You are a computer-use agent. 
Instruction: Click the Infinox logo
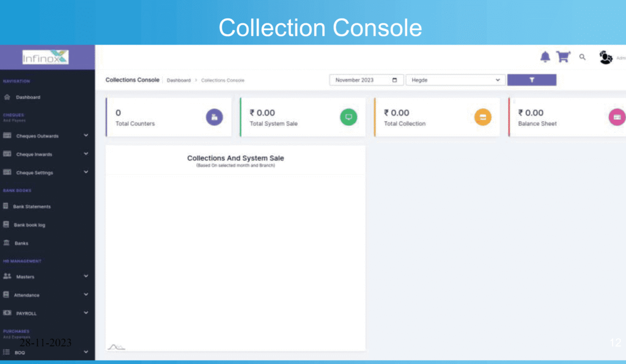click(x=46, y=58)
